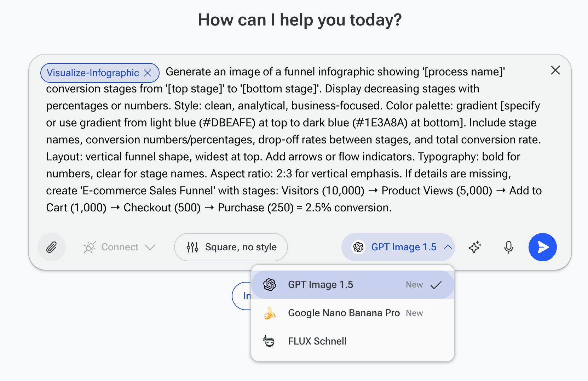This screenshot has height=381, width=588.
Task: Click the 'How can I help you today?' heading
Action: click(300, 20)
